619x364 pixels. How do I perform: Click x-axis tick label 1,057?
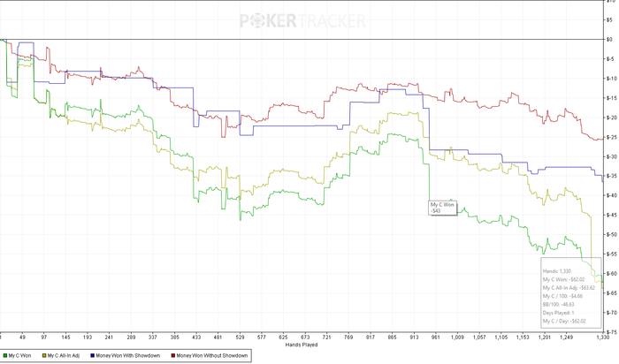click(479, 337)
